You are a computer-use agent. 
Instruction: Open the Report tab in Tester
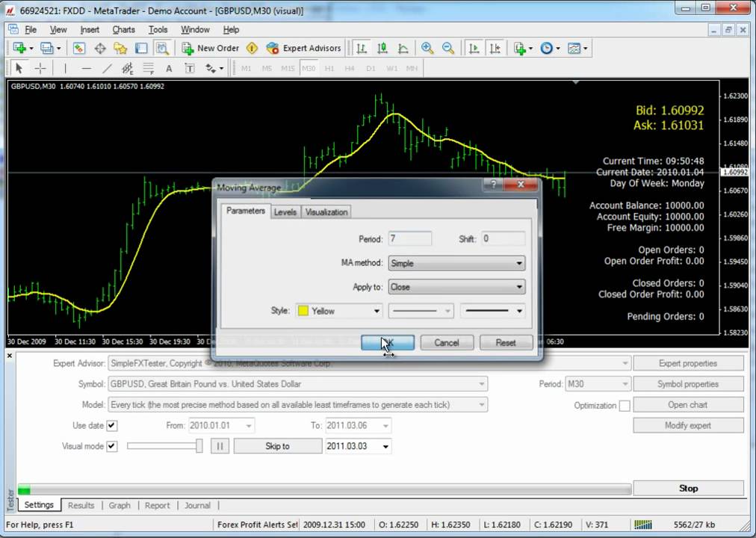(x=157, y=506)
